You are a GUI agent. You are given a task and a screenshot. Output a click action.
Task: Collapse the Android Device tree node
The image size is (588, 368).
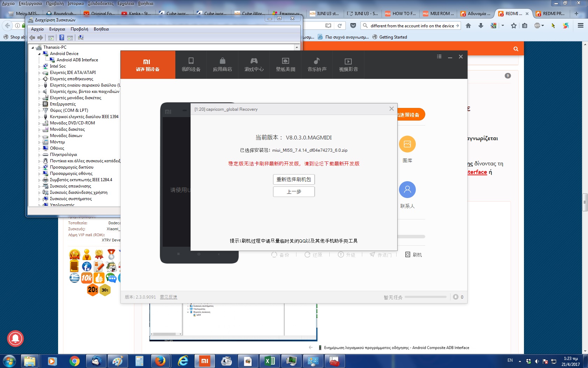coord(39,54)
